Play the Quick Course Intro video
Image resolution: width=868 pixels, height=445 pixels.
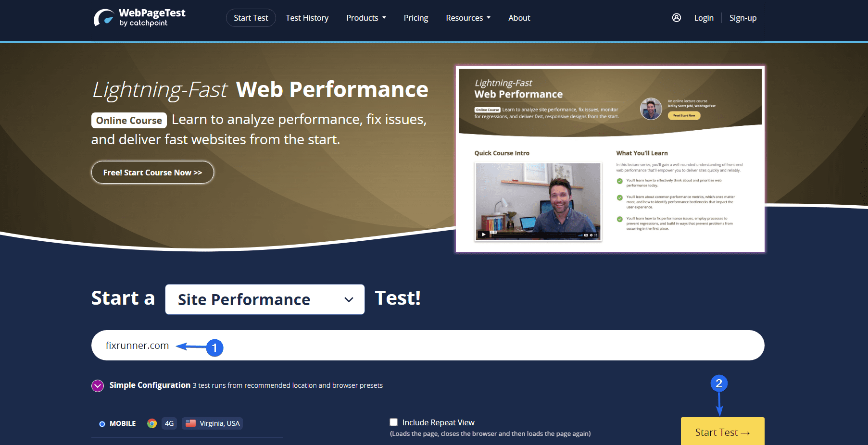(x=484, y=235)
